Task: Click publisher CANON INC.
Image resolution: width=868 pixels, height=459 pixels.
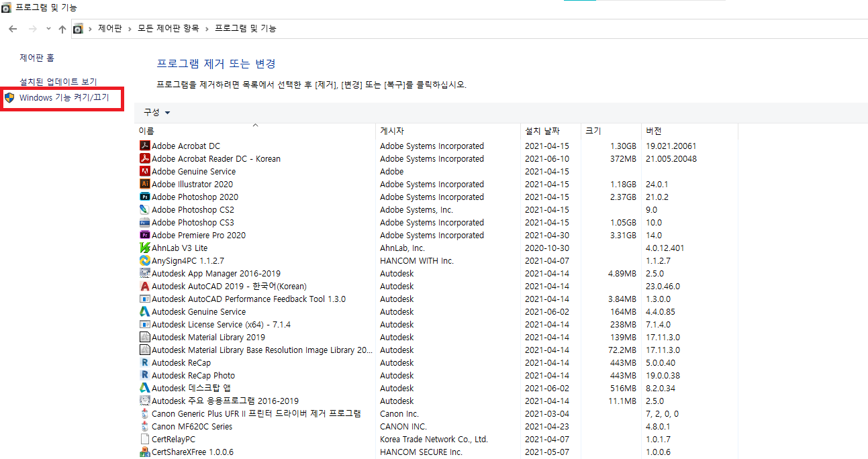Action: click(x=403, y=426)
